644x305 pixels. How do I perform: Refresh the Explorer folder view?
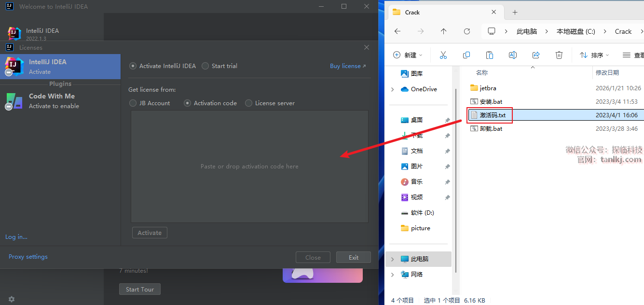pos(467,31)
